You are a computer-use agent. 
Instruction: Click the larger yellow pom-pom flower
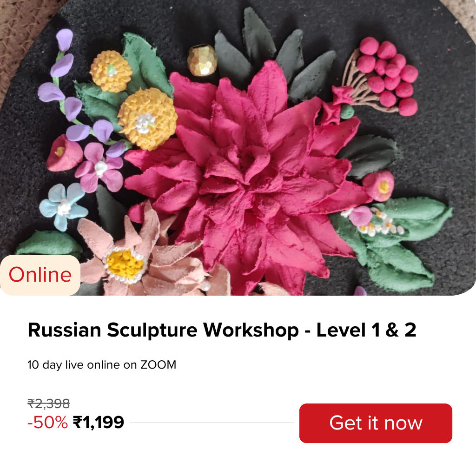pos(148,119)
